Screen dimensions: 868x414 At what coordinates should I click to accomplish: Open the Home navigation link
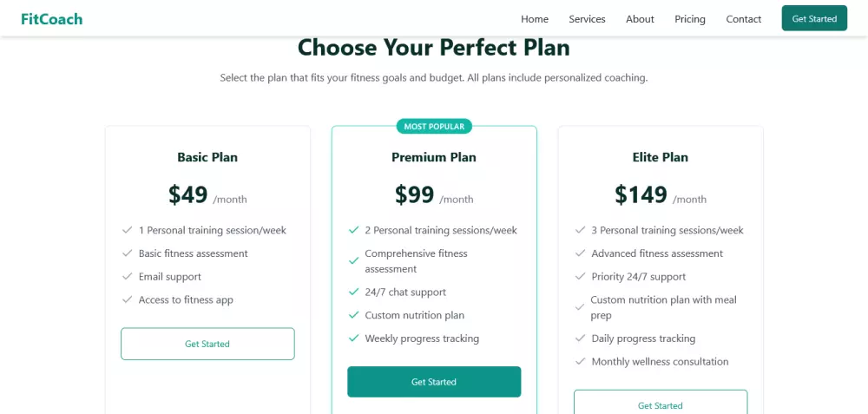535,19
